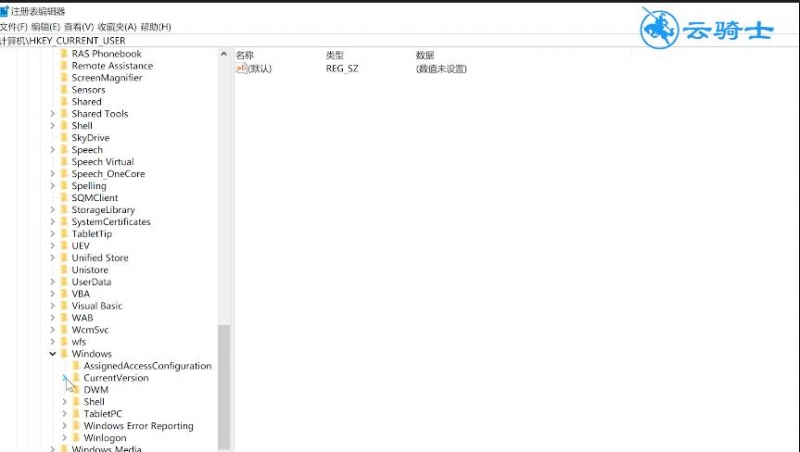This screenshot has height=452, width=800.
Task: Click the Registry Editor title bar icon
Action: coord(4,11)
